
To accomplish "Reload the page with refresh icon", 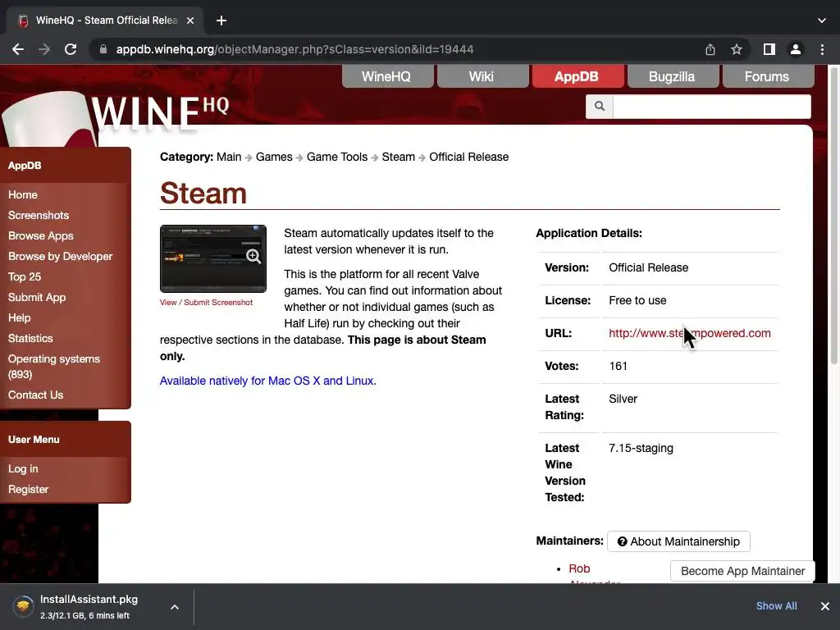I will (71, 49).
